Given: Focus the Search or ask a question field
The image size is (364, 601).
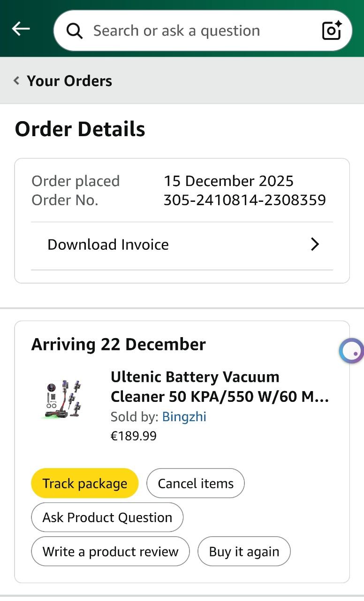Looking at the screenshot, I should click(x=188, y=31).
